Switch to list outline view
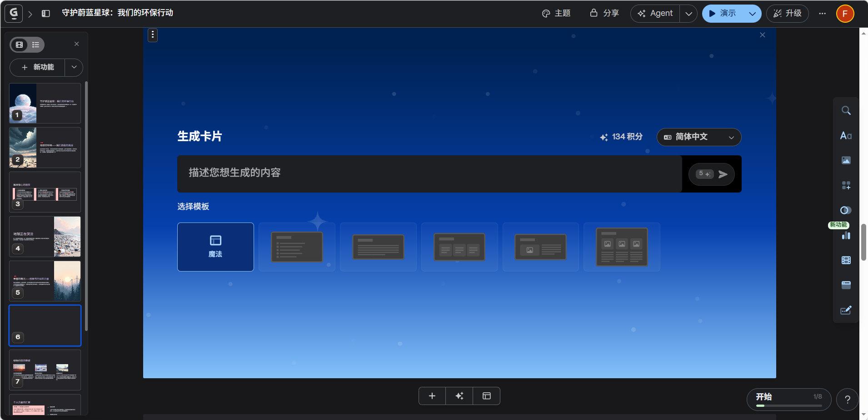Screen dimensions: 868x420 [x=36, y=44]
